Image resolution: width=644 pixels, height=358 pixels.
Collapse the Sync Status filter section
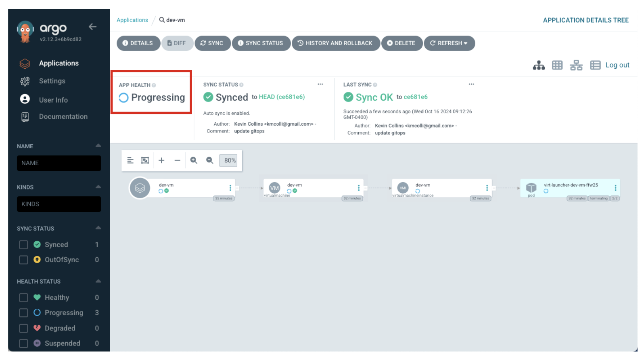(98, 228)
